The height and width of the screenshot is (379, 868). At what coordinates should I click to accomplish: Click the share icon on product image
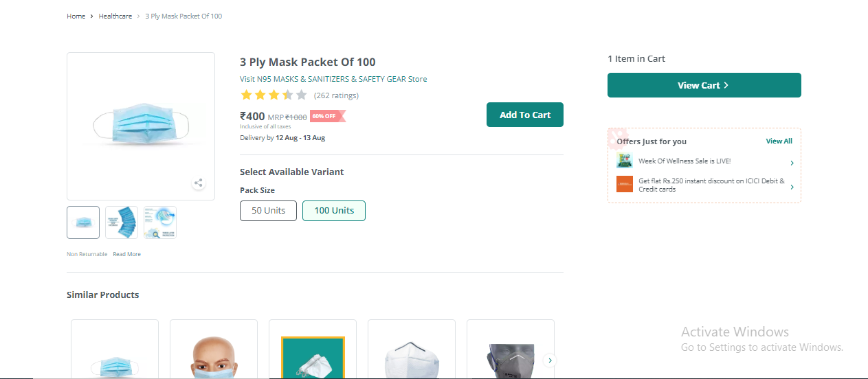[x=199, y=183]
